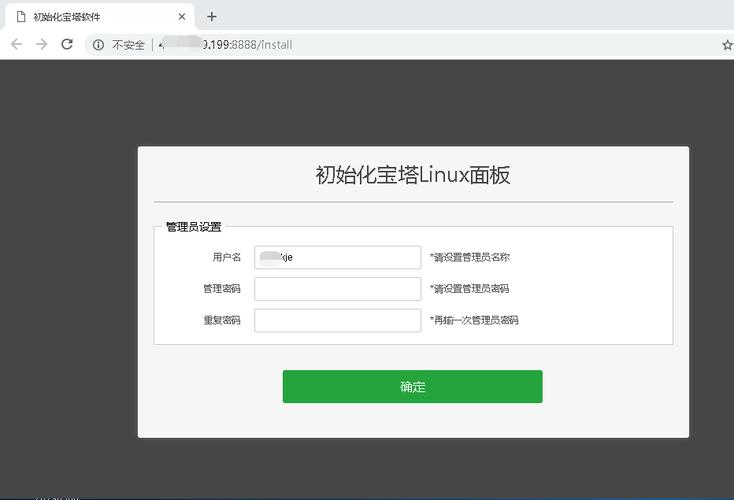Bookmark this page with star icon
The height and width of the screenshot is (500, 734).
pyautogui.click(x=727, y=45)
